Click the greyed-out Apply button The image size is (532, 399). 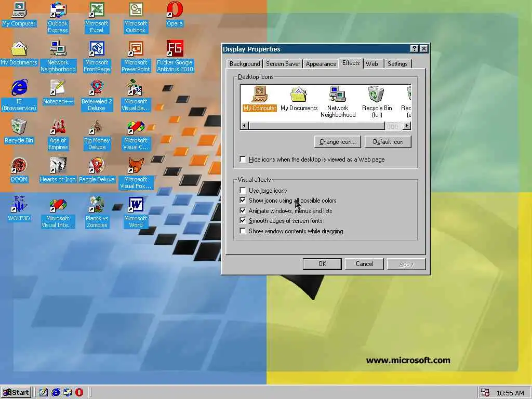[406, 264]
